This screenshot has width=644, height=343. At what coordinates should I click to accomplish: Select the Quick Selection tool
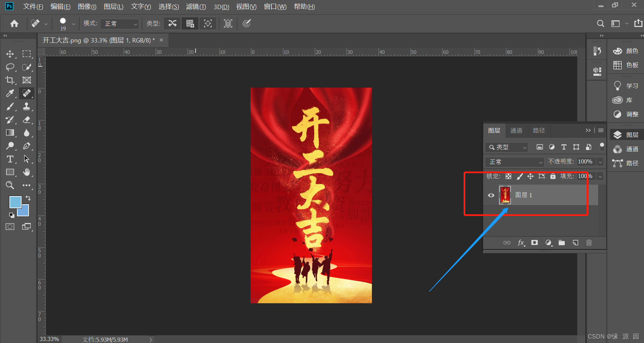(x=27, y=67)
